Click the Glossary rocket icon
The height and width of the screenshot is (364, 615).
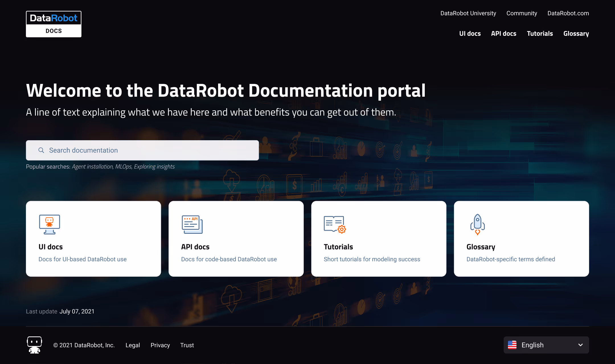(x=477, y=224)
